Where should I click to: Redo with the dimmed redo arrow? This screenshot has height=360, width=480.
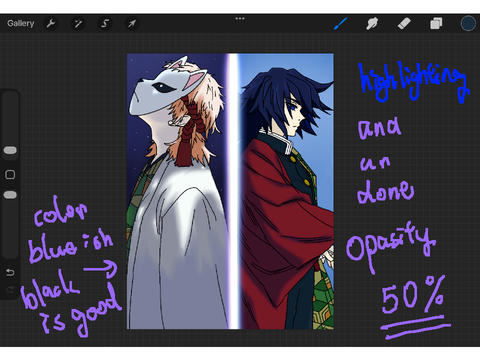10,289
